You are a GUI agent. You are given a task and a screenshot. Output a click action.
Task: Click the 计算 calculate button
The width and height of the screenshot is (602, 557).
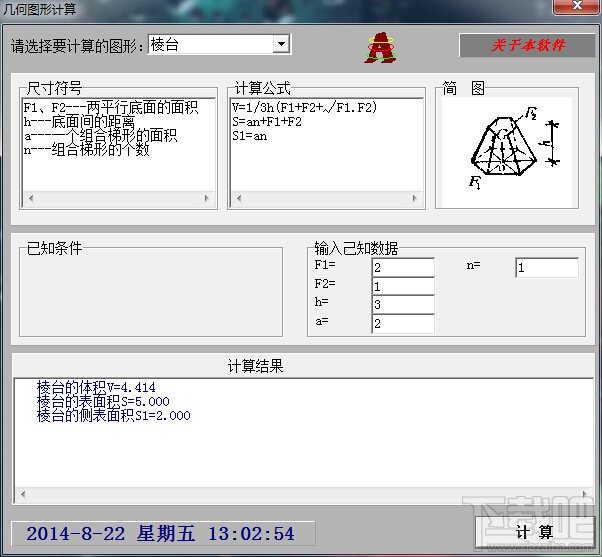tap(534, 532)
